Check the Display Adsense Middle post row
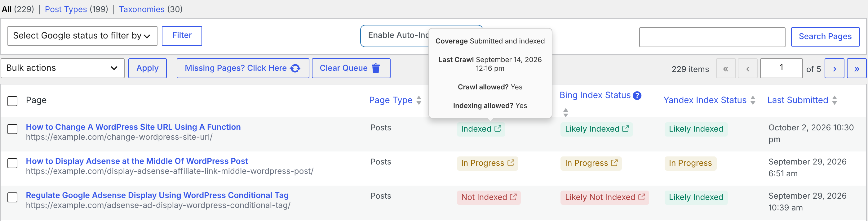This screenshot has width=868, height=221. (x=12, y=163)
